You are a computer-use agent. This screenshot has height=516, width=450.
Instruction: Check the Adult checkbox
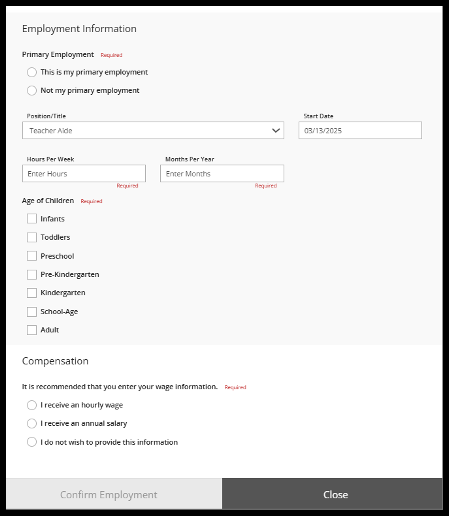click(32, 330)
